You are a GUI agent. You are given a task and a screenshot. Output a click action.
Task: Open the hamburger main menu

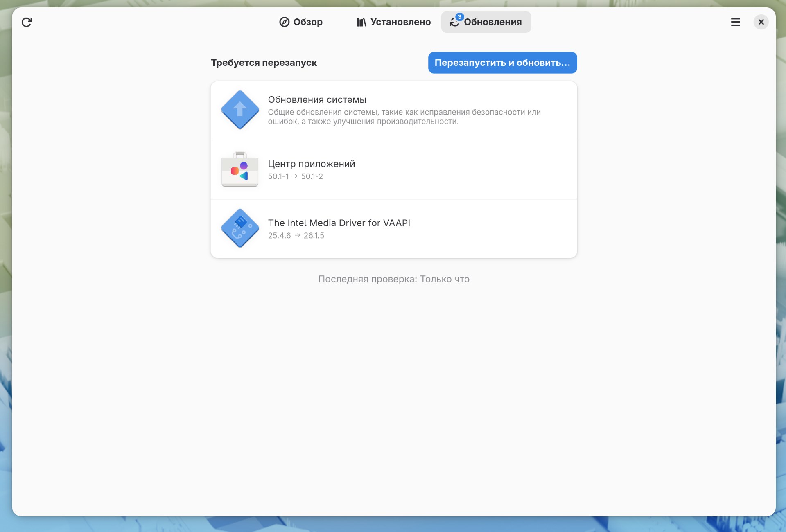click(x=735, y=22)
